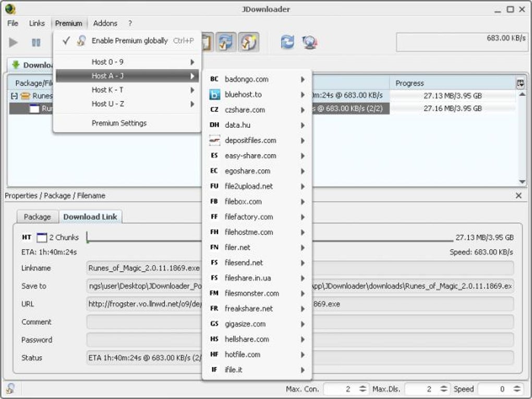Viewport: 532px width, 399px height.
Task: Click the HT host icon in properties panel
Action: click(x=27, y=237)
